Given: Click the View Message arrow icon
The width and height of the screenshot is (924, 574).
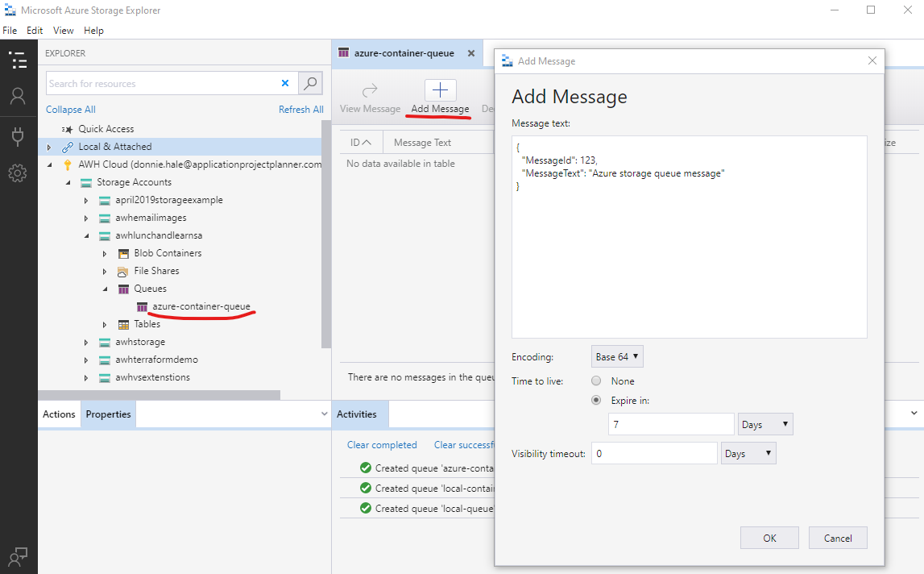Looking at the screenshot, I should tap(370, 90).
